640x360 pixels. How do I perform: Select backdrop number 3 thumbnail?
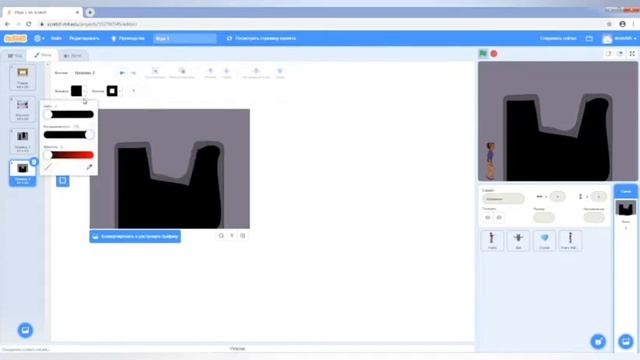pyautogui.click(x=22, y=141)
